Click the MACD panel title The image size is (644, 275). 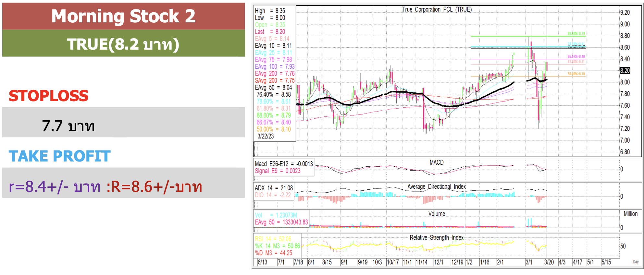pos(437,162)
